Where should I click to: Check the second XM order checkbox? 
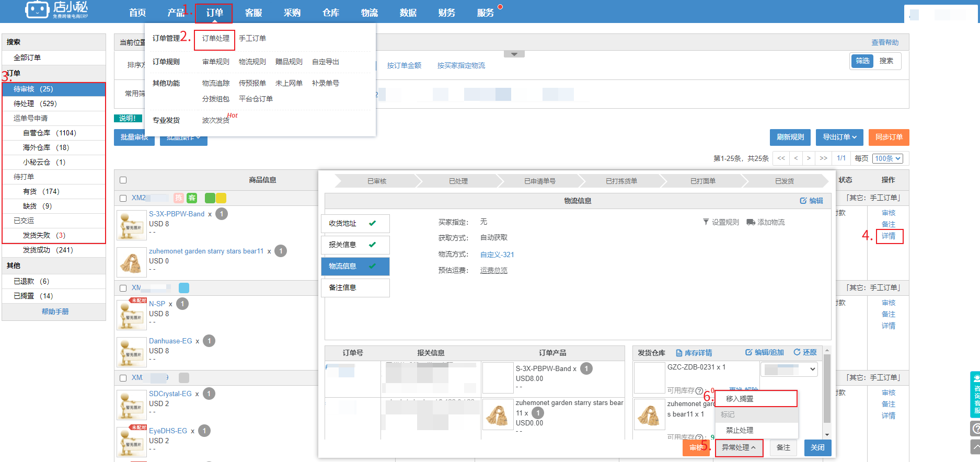123,288
